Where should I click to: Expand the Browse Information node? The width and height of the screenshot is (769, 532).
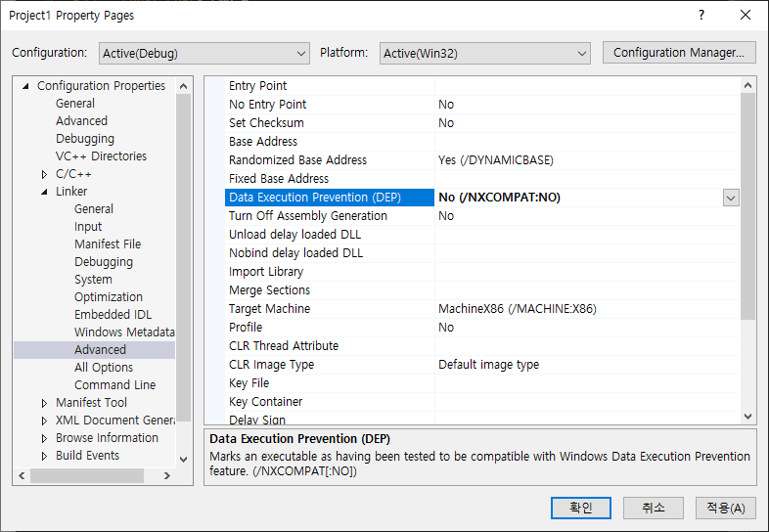44,438
